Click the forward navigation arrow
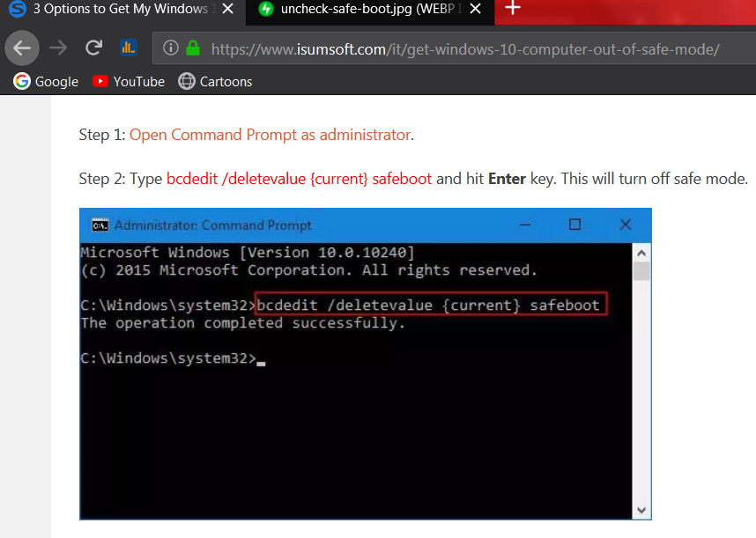 click(x=58, y=48)
